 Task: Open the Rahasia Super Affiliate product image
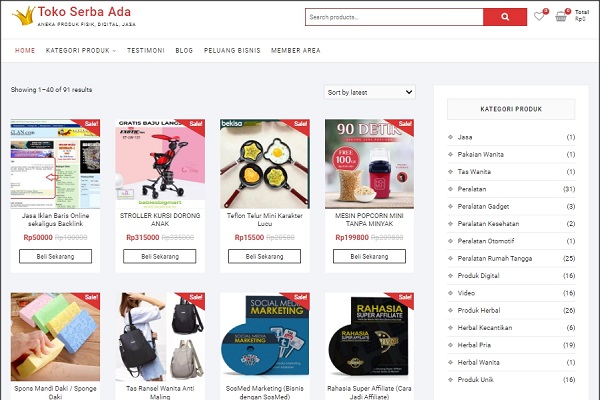click(x=369, y=337)
